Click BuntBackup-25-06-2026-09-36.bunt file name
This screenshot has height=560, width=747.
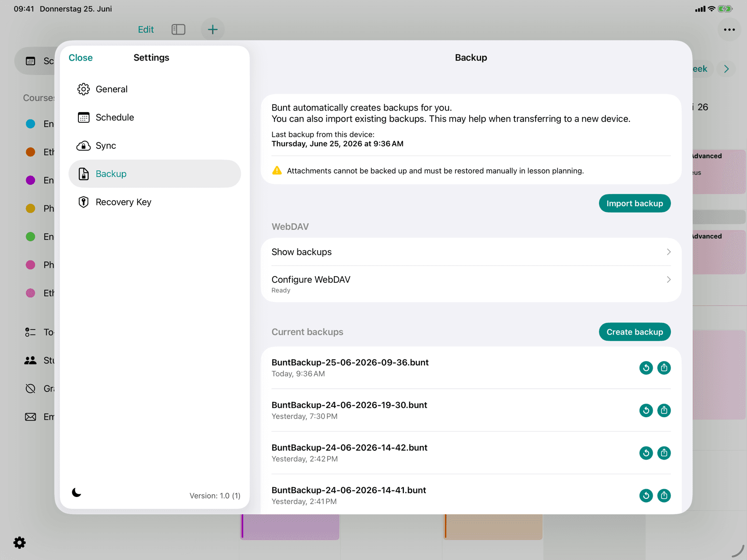(x=350, y=363)
